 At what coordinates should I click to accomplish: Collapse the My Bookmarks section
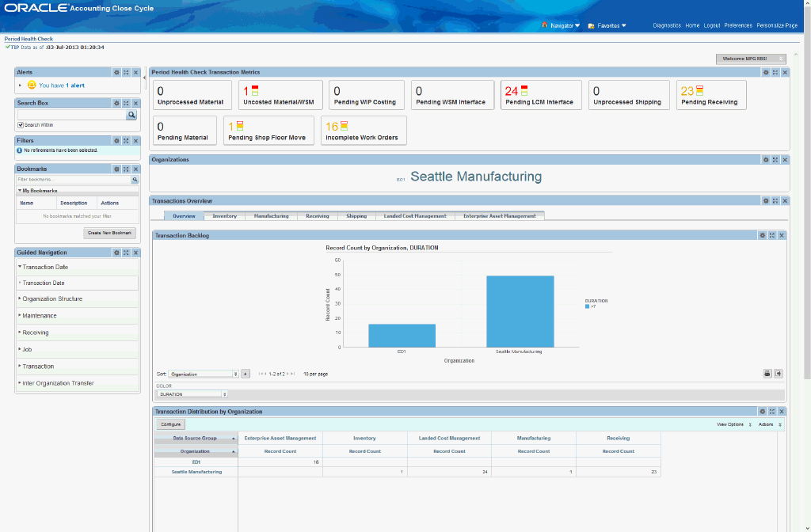click(20, 191)
